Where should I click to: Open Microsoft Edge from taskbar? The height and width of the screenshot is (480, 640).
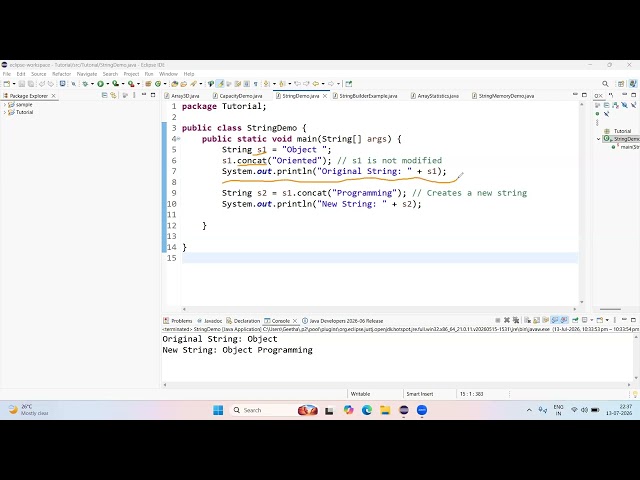pos(367,410)
